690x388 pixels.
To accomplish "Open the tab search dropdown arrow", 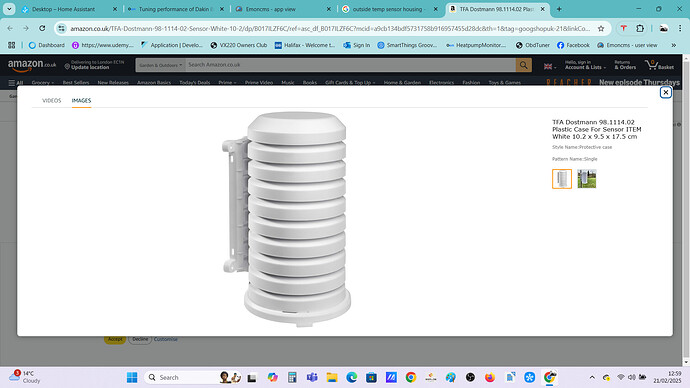I will click(x=9, y=9).
